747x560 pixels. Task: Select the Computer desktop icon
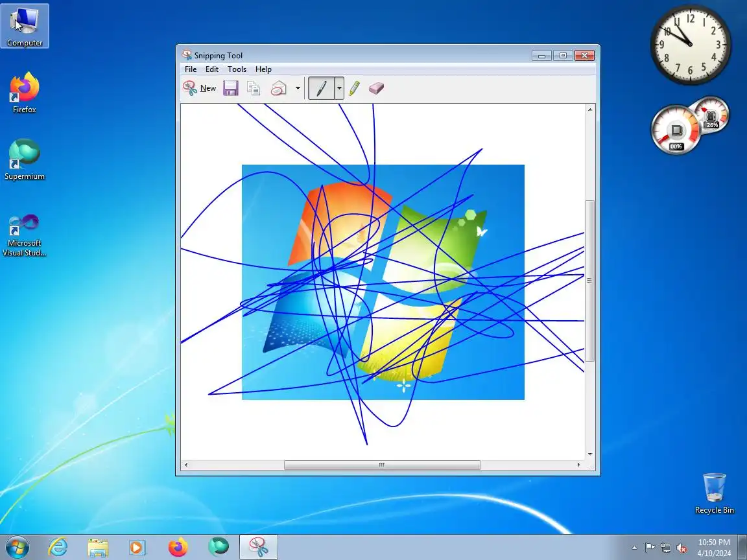[x=25, y=26]
